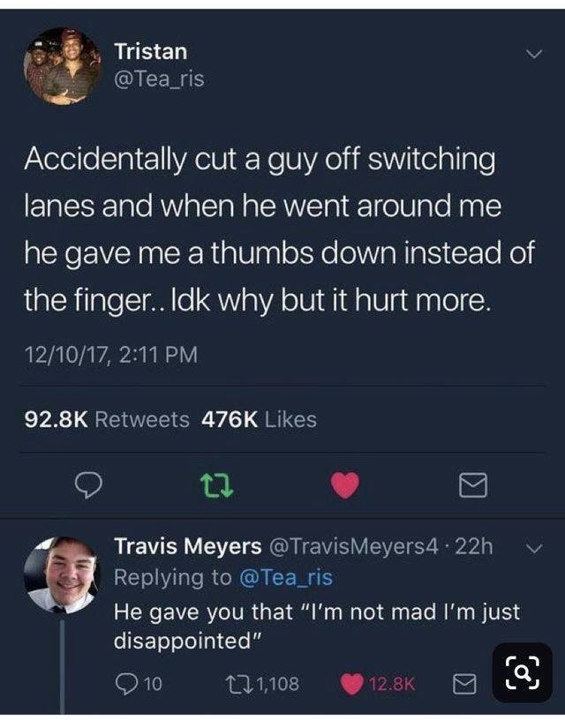Viewport: 565px width, 728px height.
Task: Click the reply bubble icon under main tweet
Action: tap(89, 485)
